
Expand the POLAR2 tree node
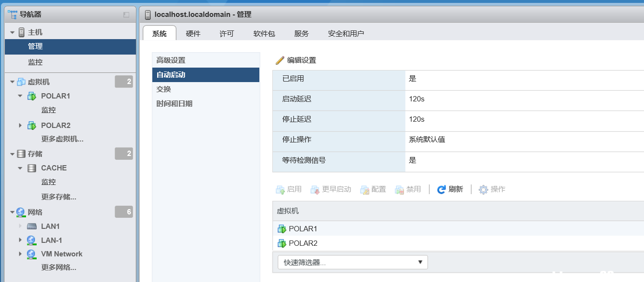20,126
